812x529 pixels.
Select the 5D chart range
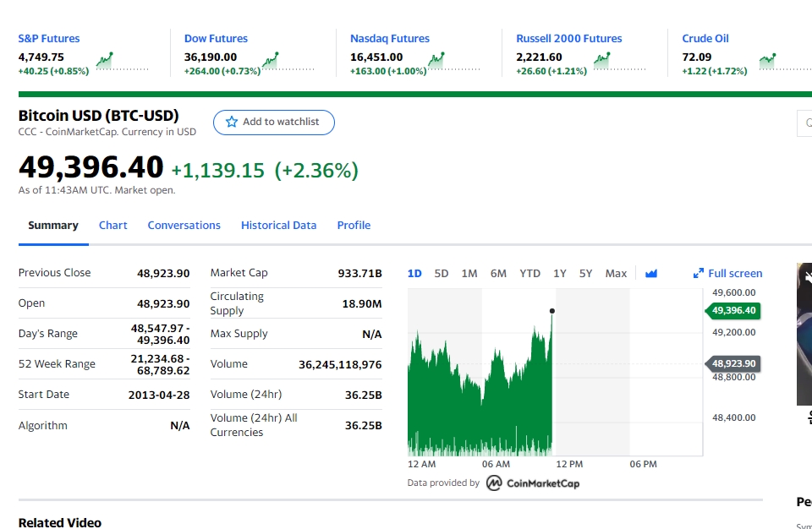click(x=442, y=273)
